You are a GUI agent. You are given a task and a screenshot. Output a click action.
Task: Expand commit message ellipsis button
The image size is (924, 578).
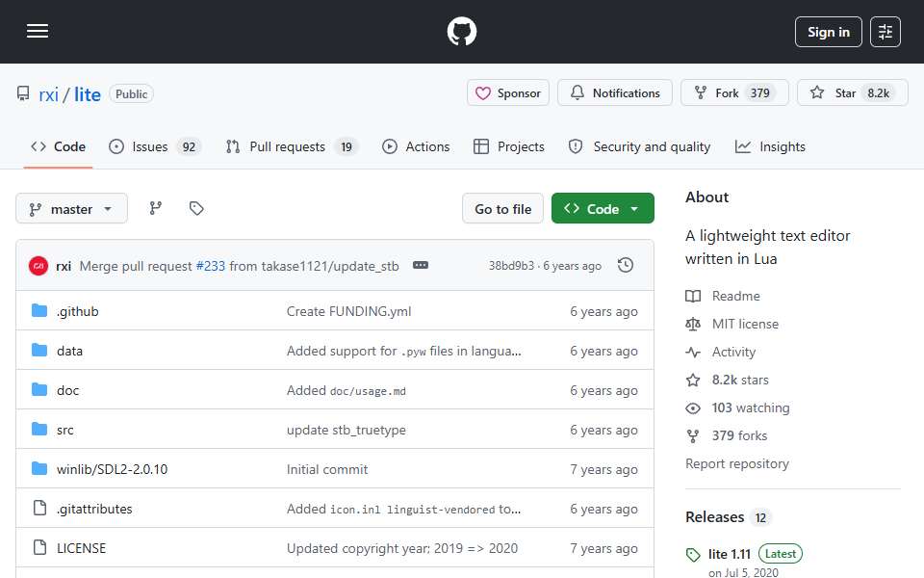[421, 266]
